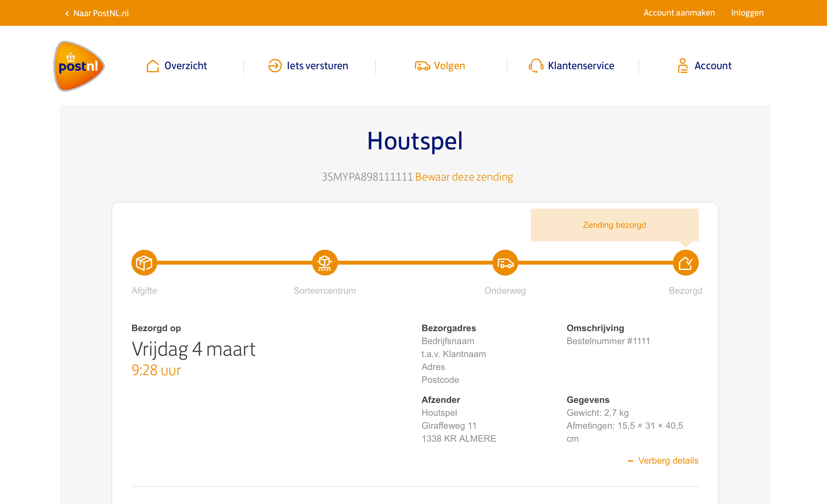Viewport: 827px width, 504px height.
Task: Click the Gegevens heading
Action: coord(588,400)
